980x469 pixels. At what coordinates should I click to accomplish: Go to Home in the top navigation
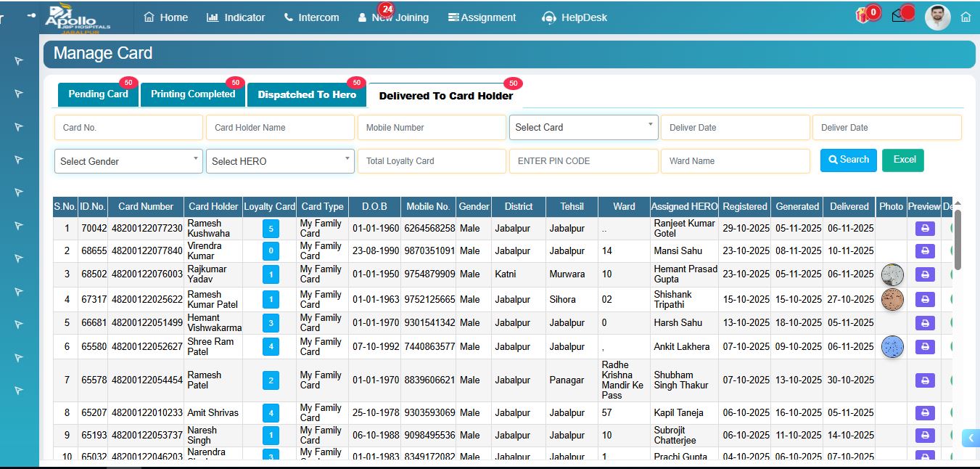(x=166, y=17)
